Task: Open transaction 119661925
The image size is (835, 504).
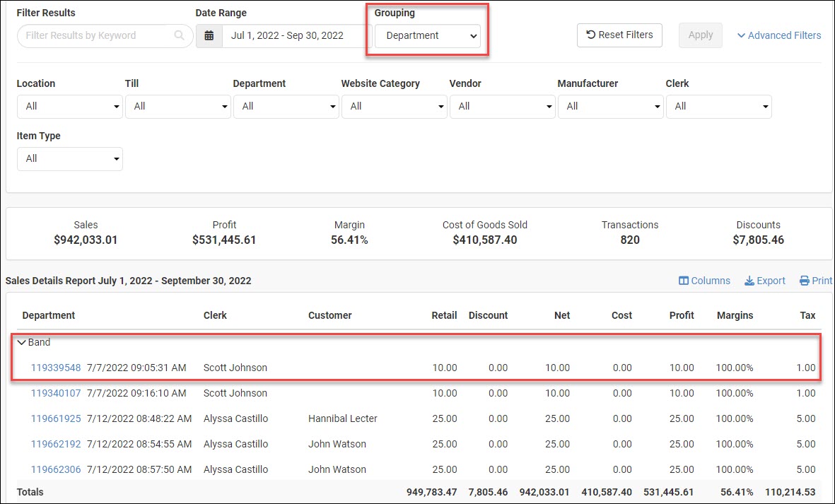Action: [56, 419]
